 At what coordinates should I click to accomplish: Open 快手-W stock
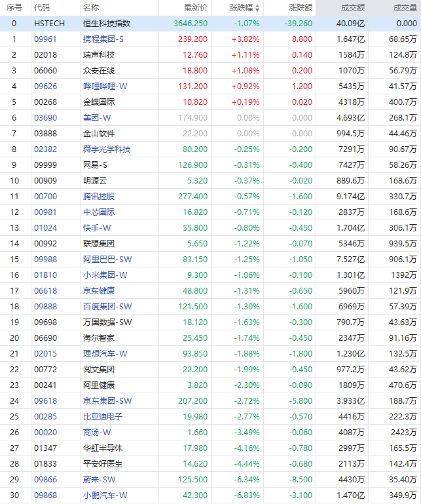[97, 228]
